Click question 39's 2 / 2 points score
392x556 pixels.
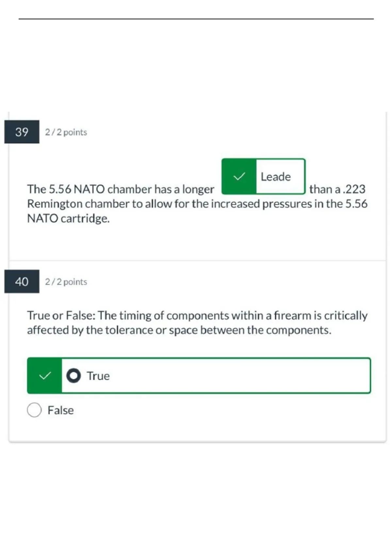[66, 132]
